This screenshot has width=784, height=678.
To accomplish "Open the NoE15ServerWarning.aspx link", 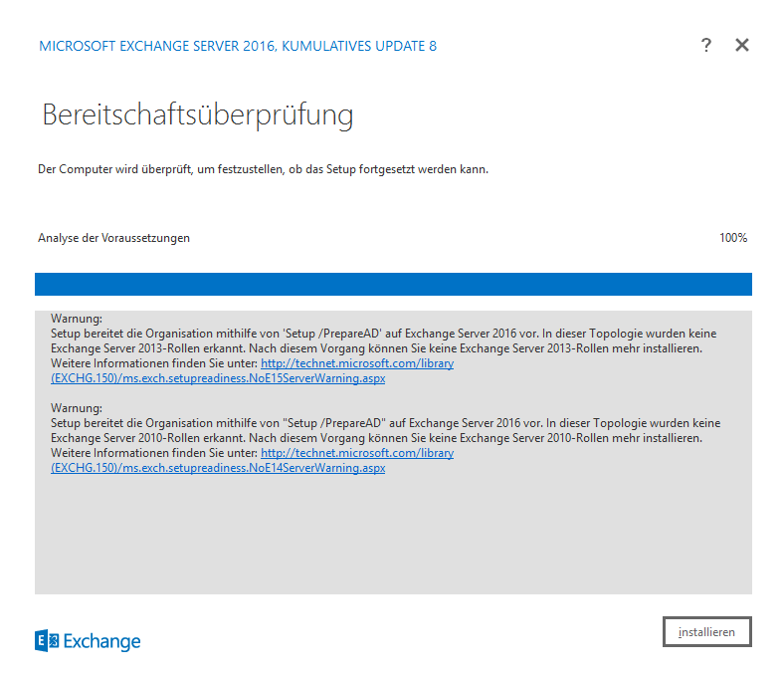I will [218, 378].
